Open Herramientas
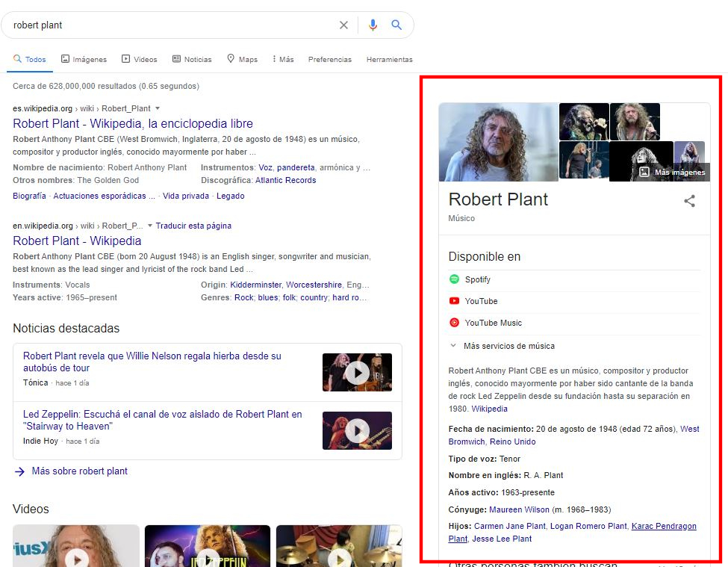 (389, 60)
